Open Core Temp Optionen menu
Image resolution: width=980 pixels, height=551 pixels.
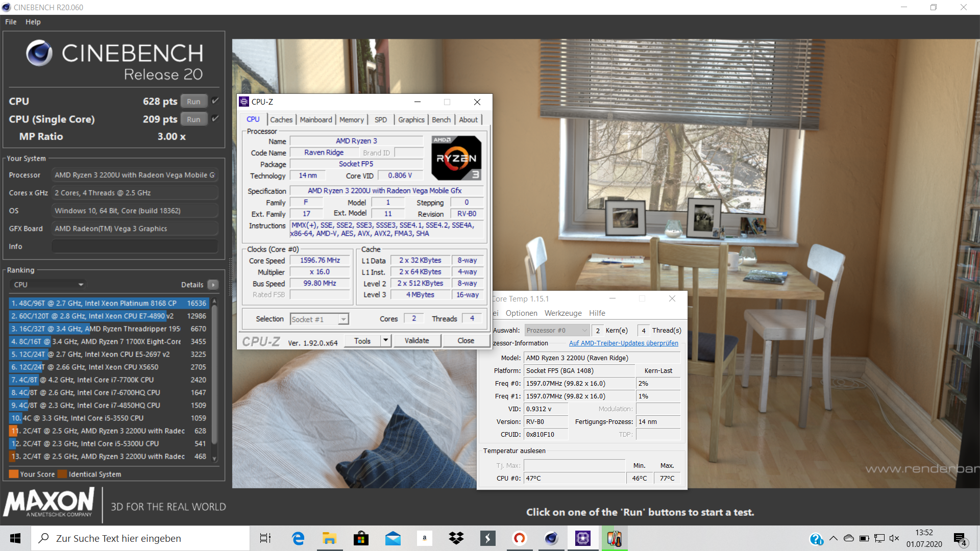(x=522, y=313)
